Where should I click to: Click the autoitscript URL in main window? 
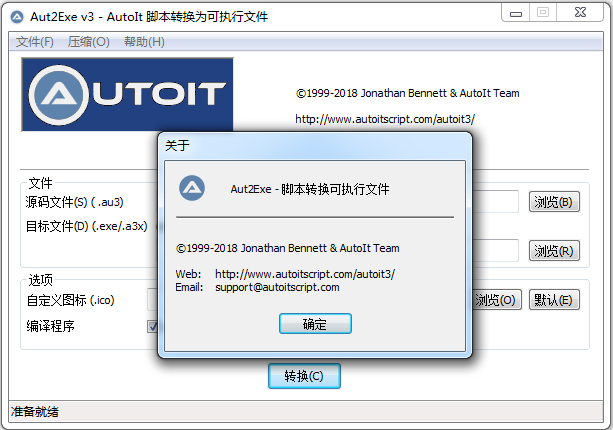tap(385, 119)
